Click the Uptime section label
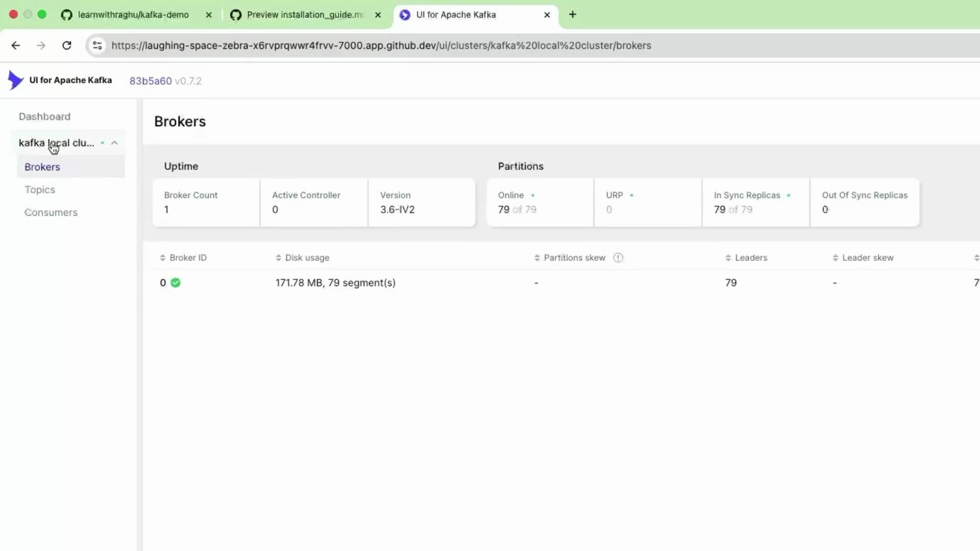 181,166
